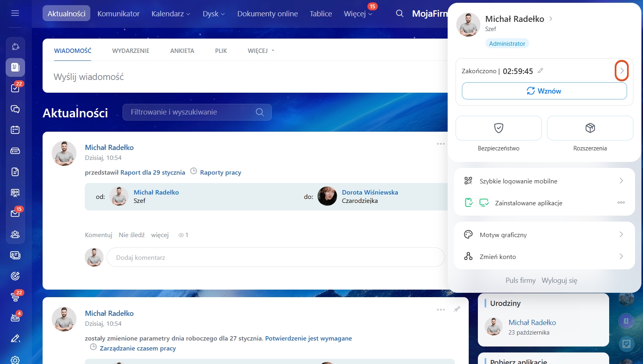Click Komentuj under the report post
The image size is (643, 364).
99,235
